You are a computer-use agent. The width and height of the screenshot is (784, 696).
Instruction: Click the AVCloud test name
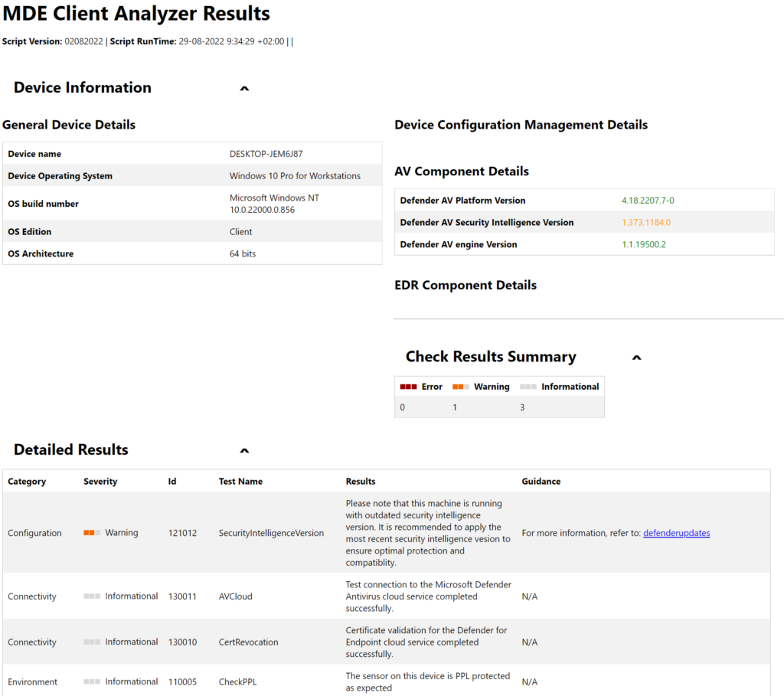[x=236, y=596]
